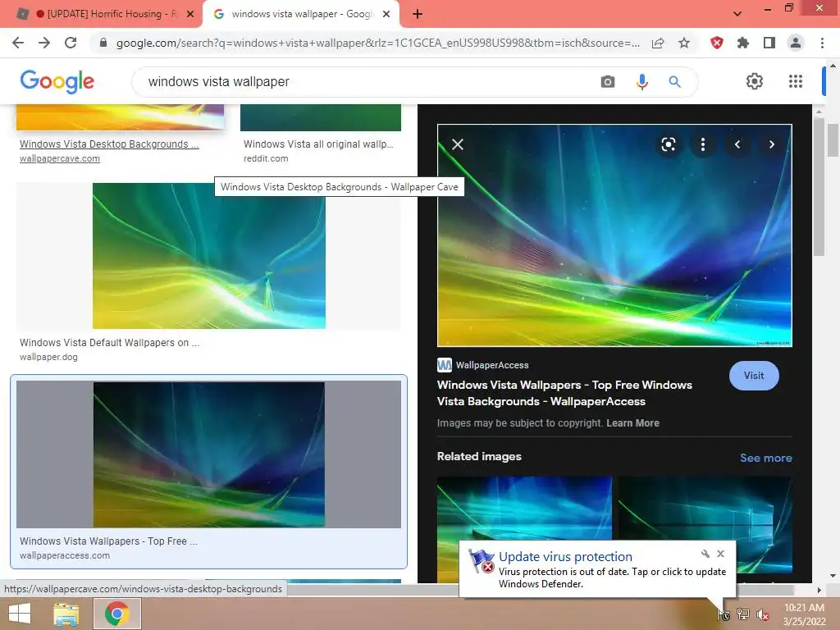Click the browser address bar URL
840x630 pixels.
pos(377,43)
